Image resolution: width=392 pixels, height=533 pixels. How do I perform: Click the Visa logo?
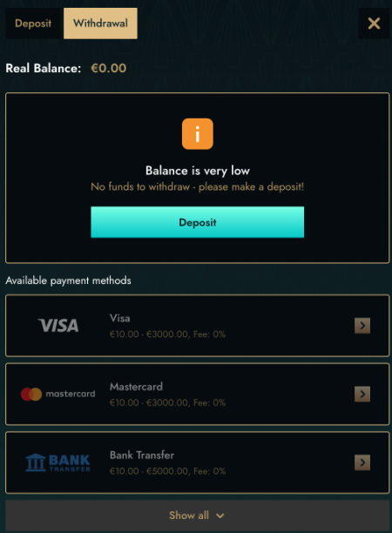tap(58, 326)
